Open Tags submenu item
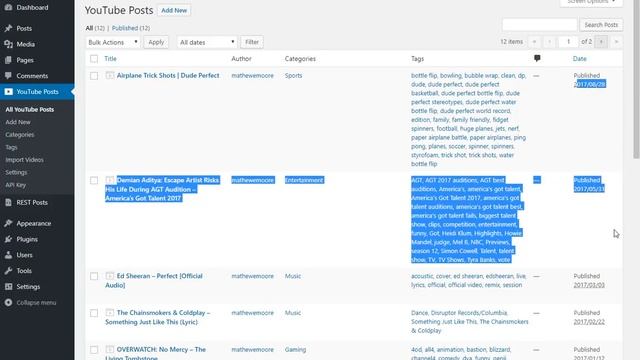Viewport: 640px width, 360px height. point(11,147)
